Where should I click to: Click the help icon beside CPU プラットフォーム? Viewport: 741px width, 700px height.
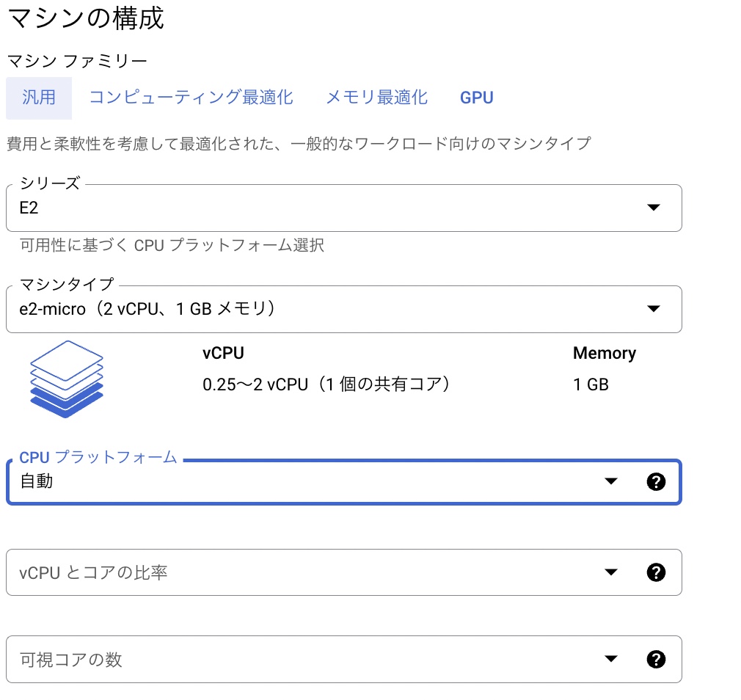[656, 482]
